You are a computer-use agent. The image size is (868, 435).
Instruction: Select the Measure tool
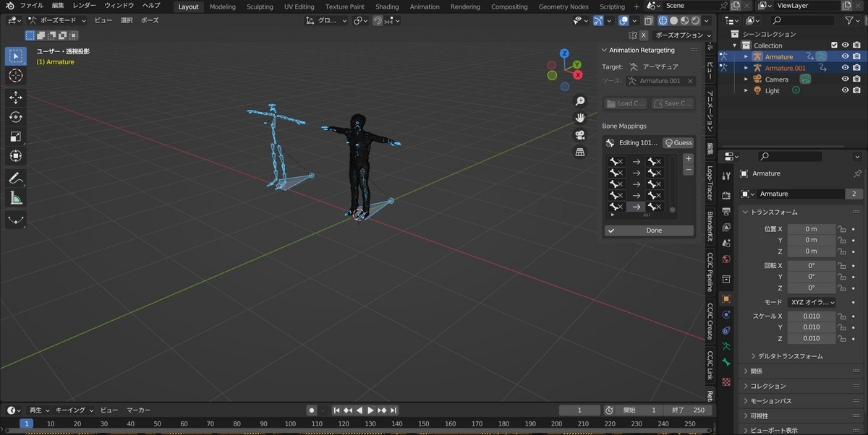[x=16, y=198]
